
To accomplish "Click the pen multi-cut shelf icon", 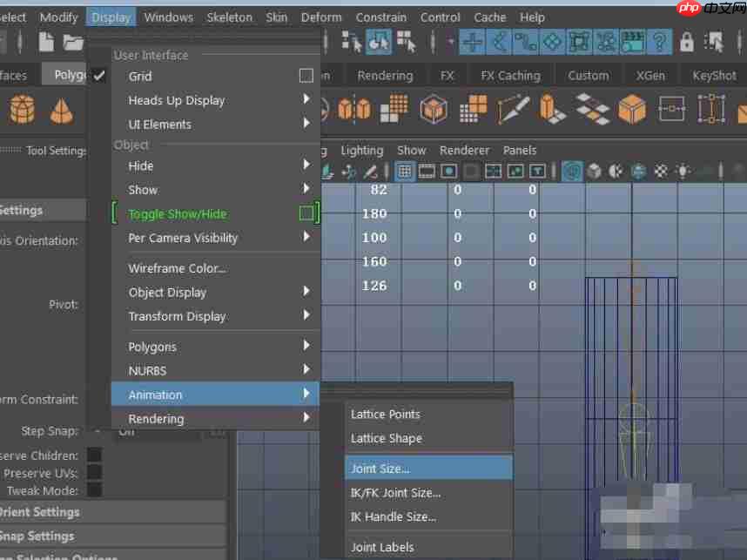I will pyautogui.click(x=513, y=109).
